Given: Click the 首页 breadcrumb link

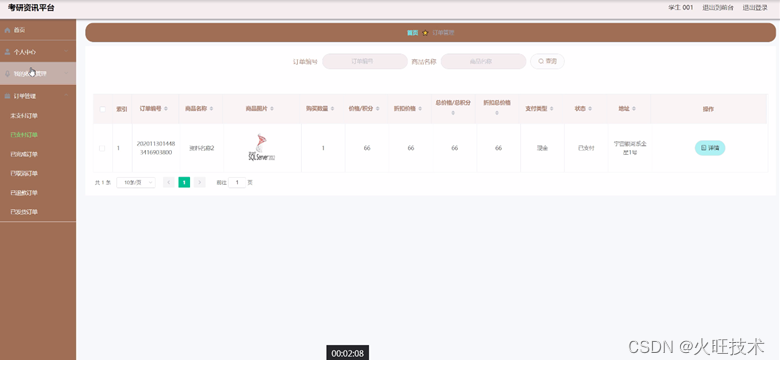Looking at the screenshot, I should [412, 33].
